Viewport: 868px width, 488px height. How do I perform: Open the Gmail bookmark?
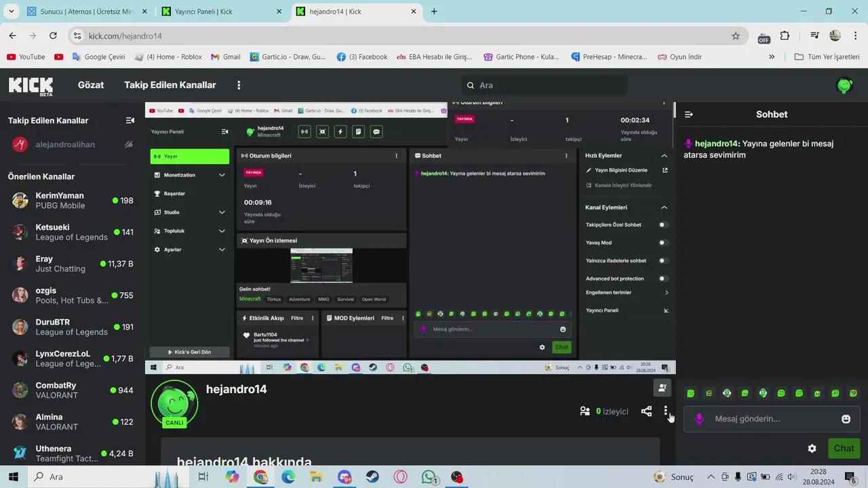tap(225, 57)
